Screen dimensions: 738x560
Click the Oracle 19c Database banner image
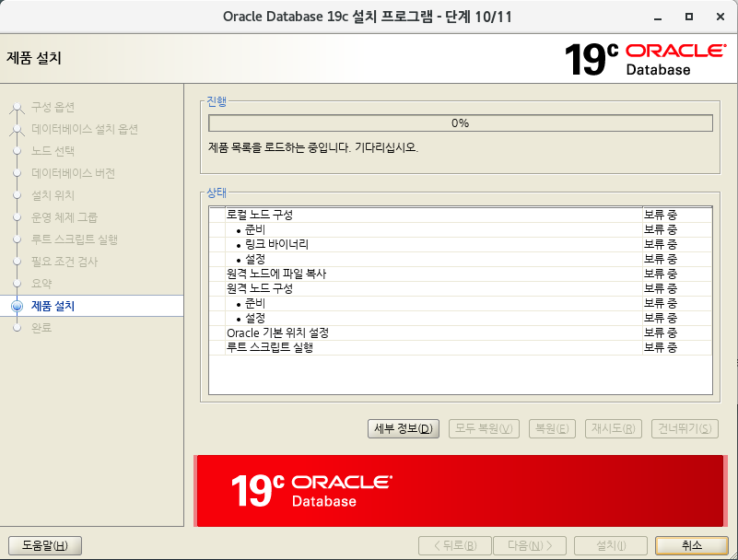[x=461, y=491]
